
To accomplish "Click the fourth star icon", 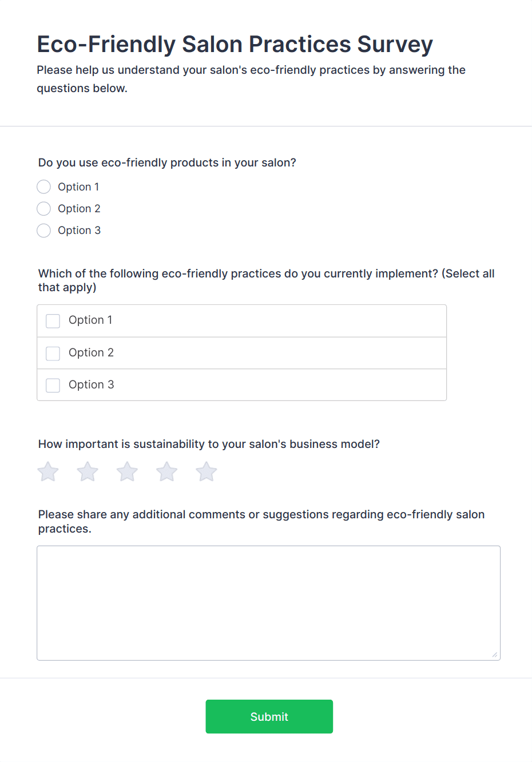I will tap(166, 471).
